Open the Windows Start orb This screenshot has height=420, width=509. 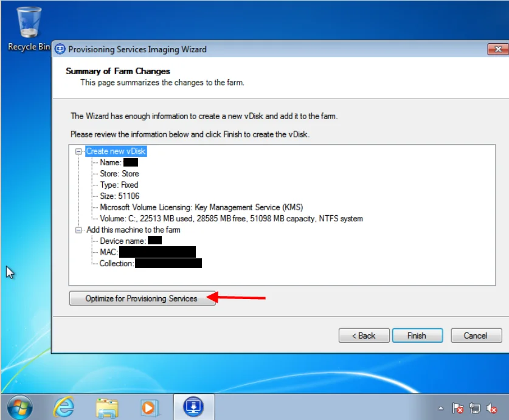coord(20,407)
